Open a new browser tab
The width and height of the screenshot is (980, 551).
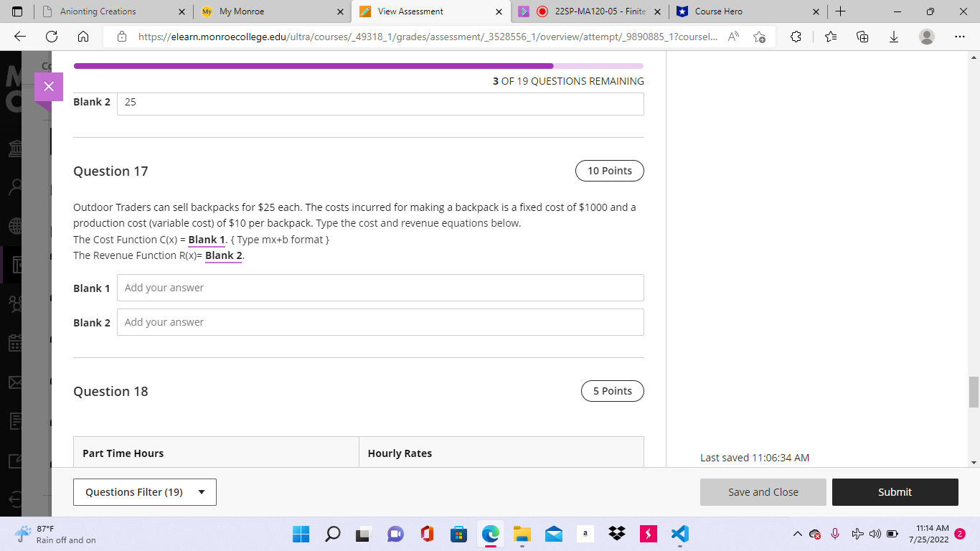pos(841,11)
